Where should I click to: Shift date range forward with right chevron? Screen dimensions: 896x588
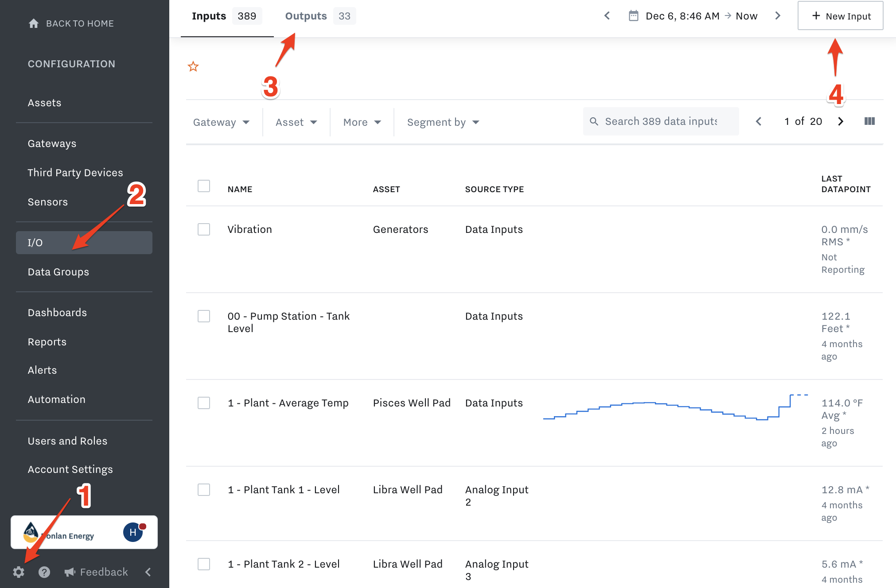click(778, 16)
